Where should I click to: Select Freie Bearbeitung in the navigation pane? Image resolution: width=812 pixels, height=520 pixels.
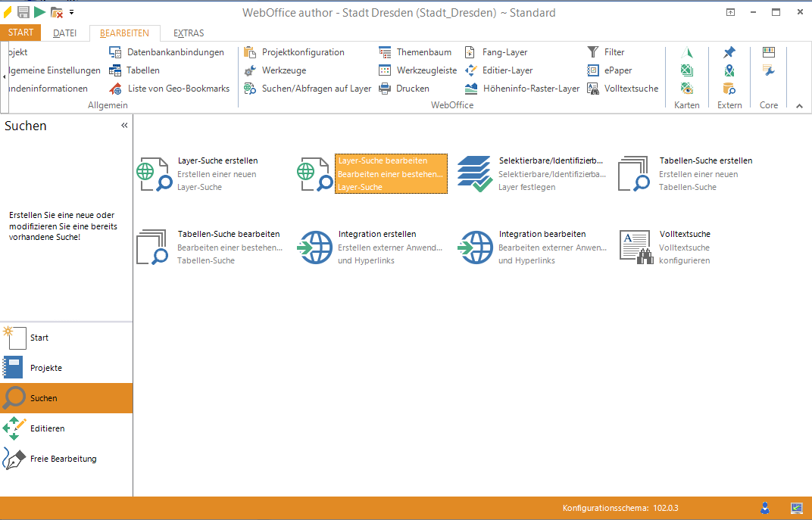tap(63, 459)
